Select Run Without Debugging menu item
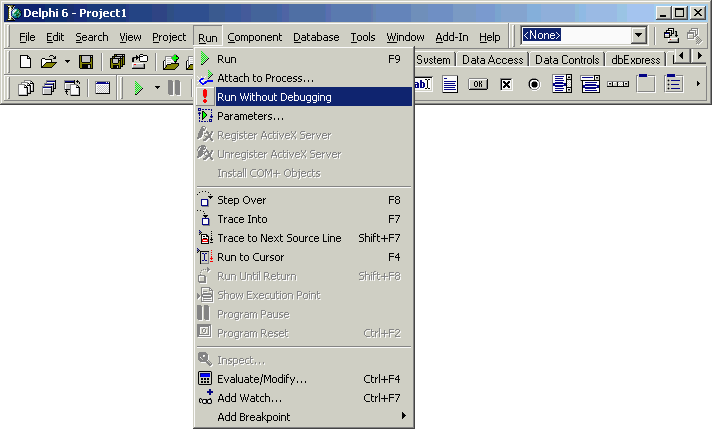 pyautogui.click(x=304, y=97)
